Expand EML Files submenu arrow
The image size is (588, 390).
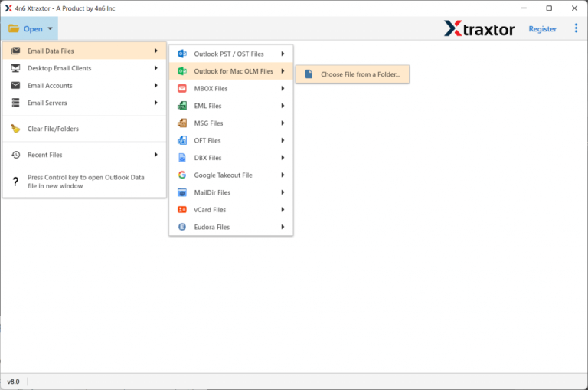coord(283,106)
